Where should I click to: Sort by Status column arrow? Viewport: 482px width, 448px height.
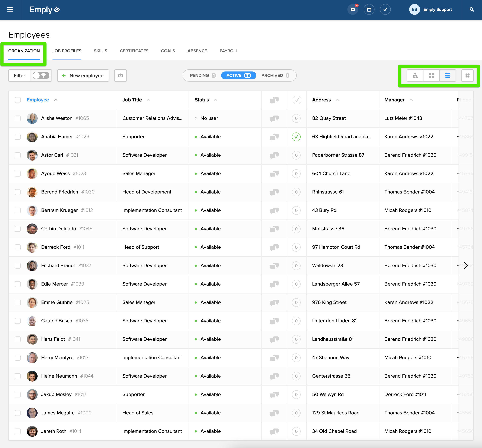(215, 100)
